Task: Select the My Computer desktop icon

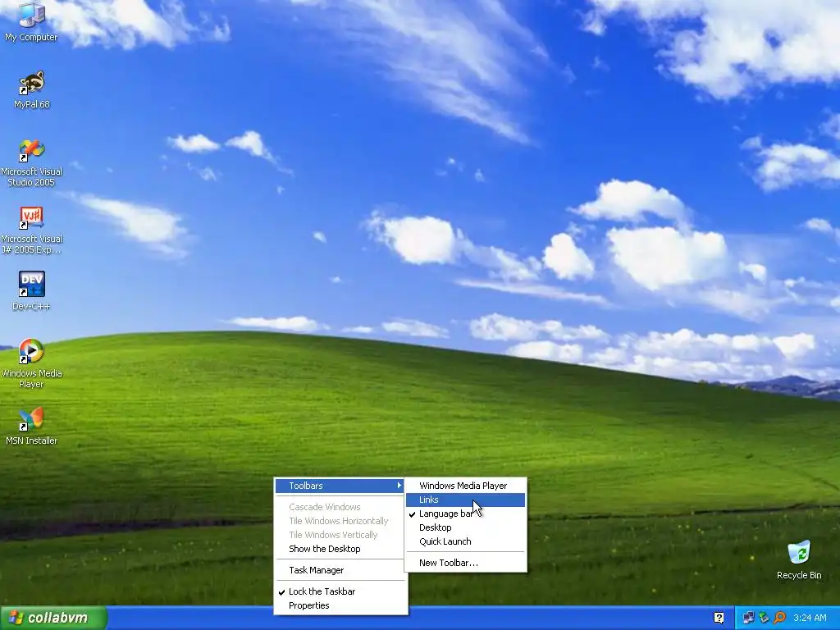Action: pos(31,22)
